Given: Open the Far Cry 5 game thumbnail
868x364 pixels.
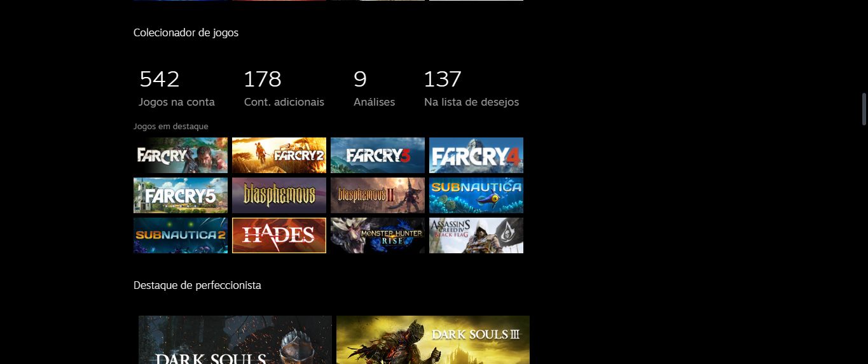Looking at the screenshot, I should click(181, 195).
